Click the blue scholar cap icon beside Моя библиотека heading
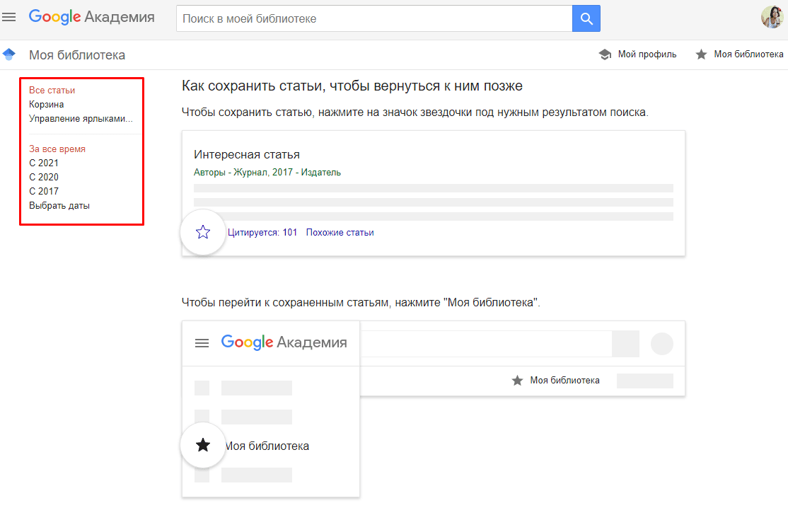This screenshot has width=788, height=532. [9, 54]
